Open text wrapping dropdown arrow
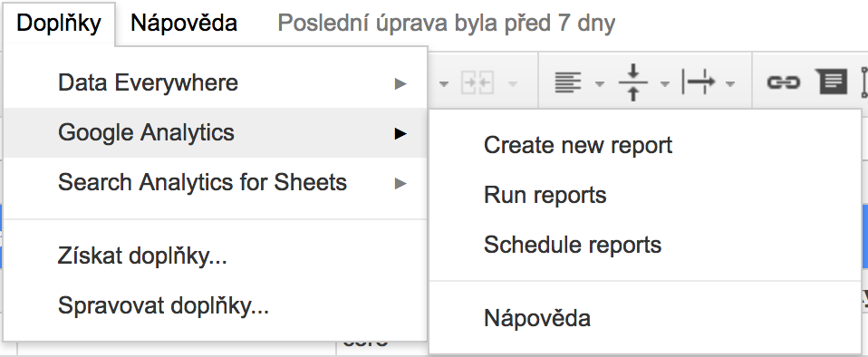Image resolution: width=868 pixels, height=357 pixels. click(x=730, y=84)
